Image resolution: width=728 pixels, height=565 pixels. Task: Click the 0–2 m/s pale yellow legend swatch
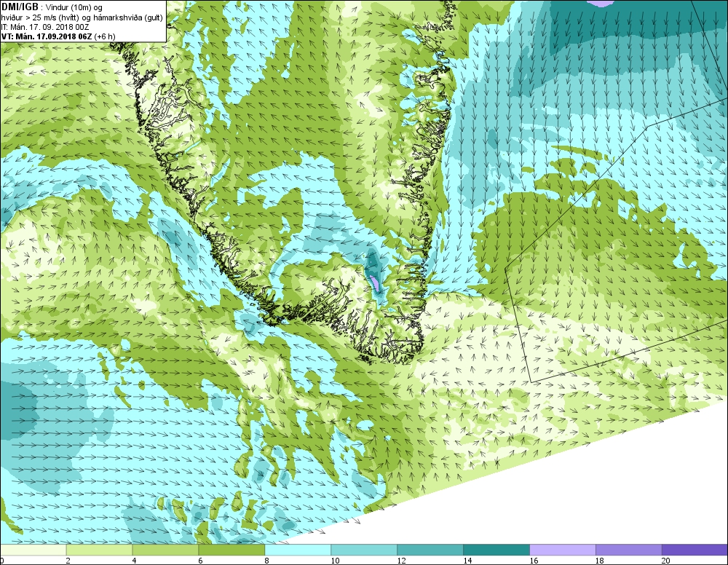click(33, 550)
